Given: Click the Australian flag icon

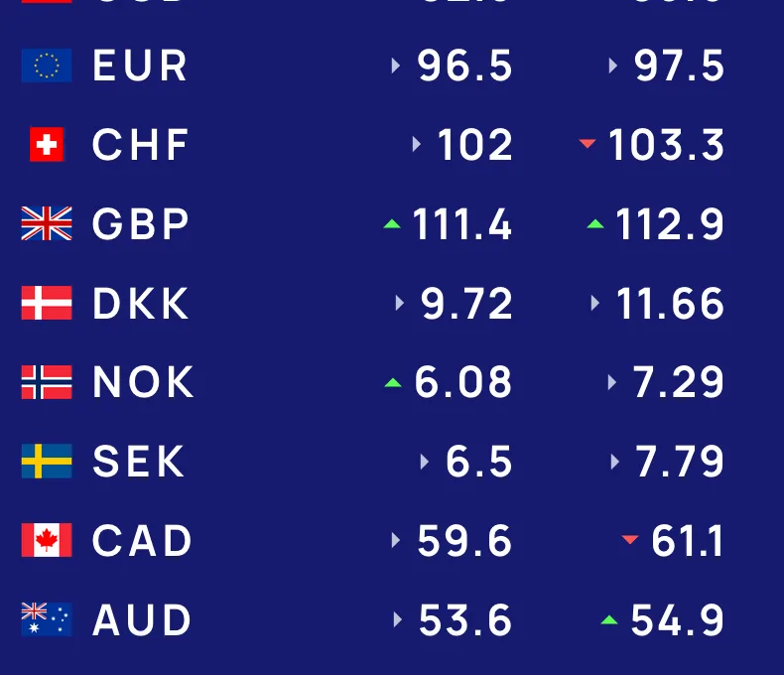Looking at the screenshot, I should click(47, 620).
